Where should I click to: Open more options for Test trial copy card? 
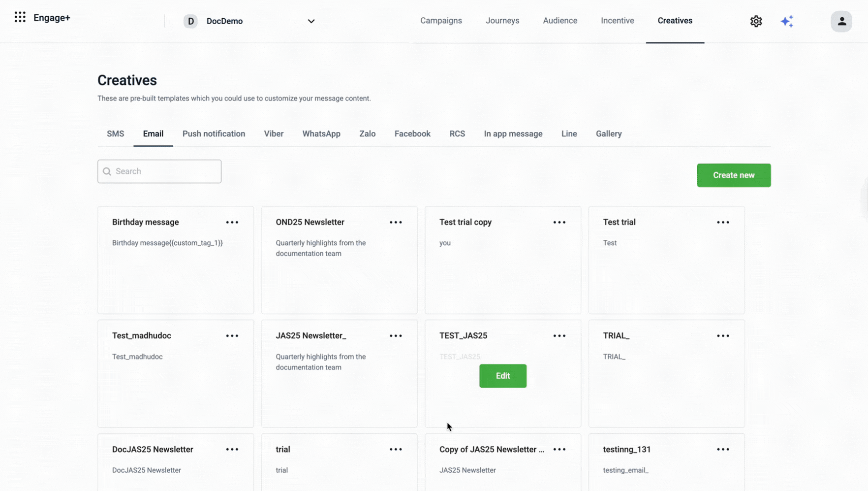559,222
